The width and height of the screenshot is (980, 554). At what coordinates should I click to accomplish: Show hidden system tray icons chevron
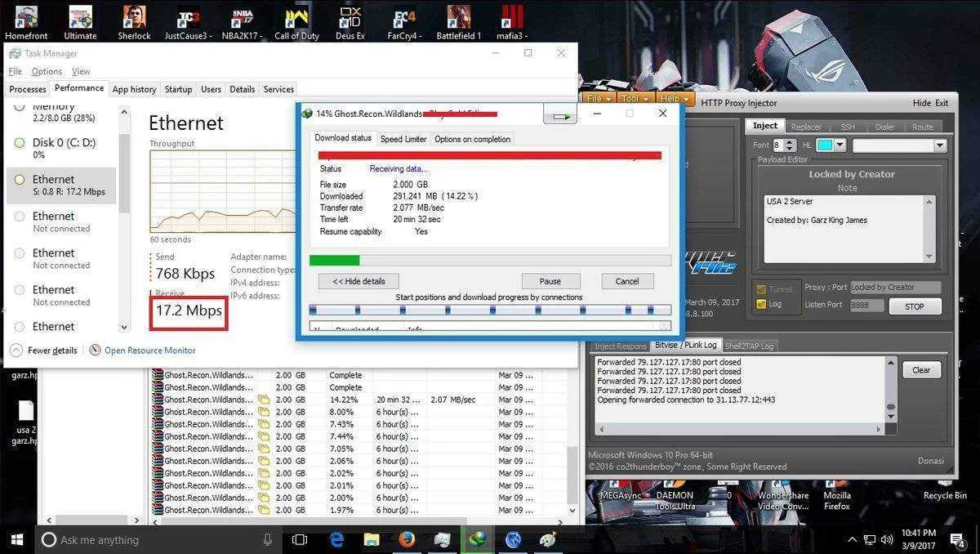coord(852,539)
